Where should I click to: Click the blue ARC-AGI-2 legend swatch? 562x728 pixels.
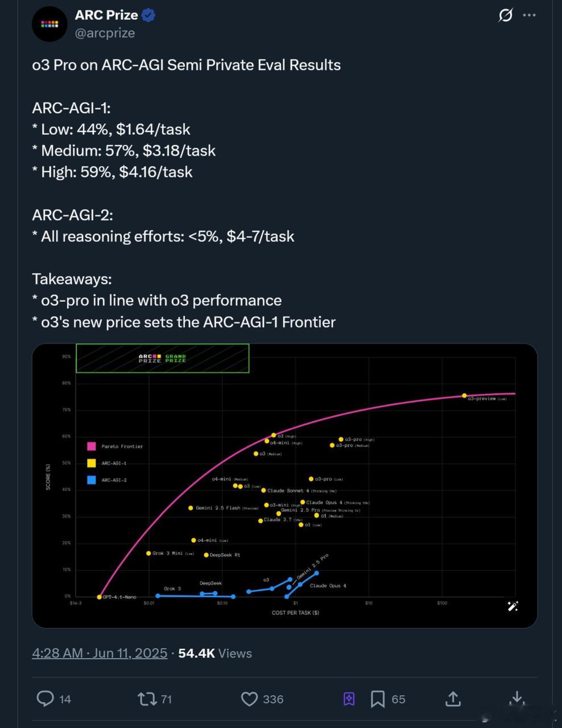pyautogui.click(x=91, y=480)
